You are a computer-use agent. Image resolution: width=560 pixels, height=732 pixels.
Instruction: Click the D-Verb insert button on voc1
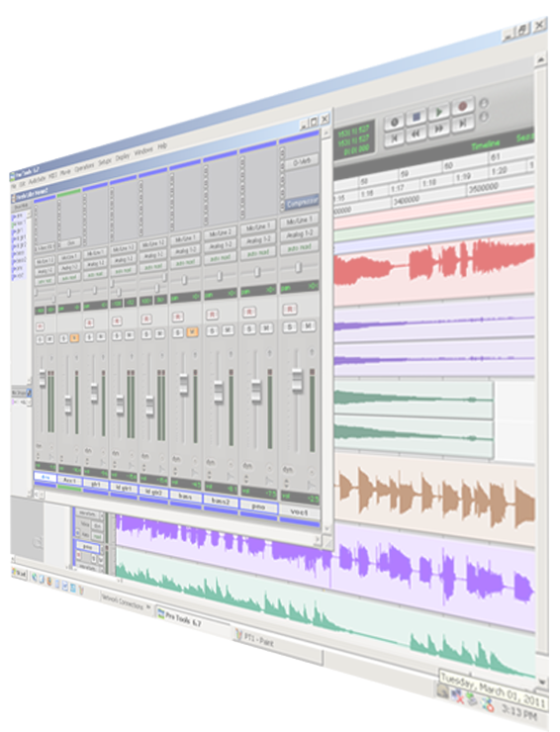coord(301,162)
